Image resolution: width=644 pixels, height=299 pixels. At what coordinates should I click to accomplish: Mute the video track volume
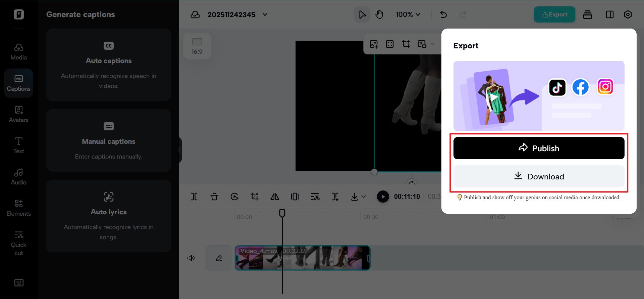point(191,258)
